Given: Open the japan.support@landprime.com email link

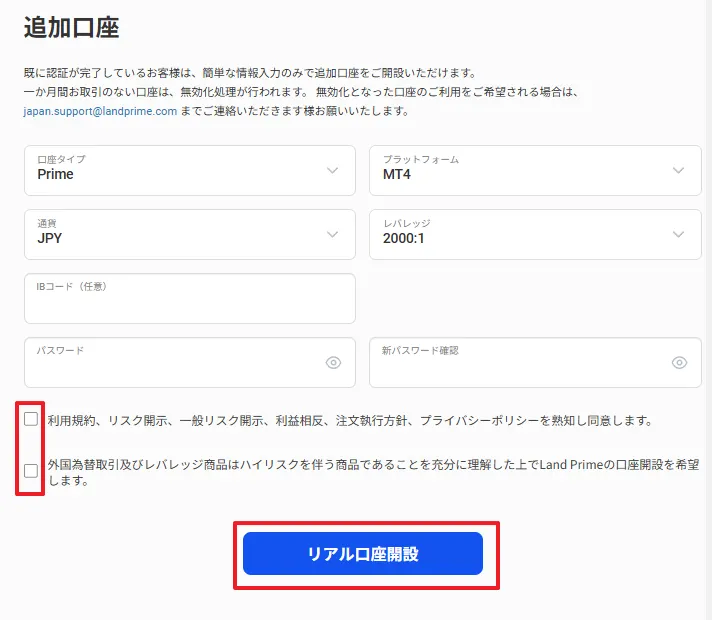Looking at the screenshot, I should (100, 111).
